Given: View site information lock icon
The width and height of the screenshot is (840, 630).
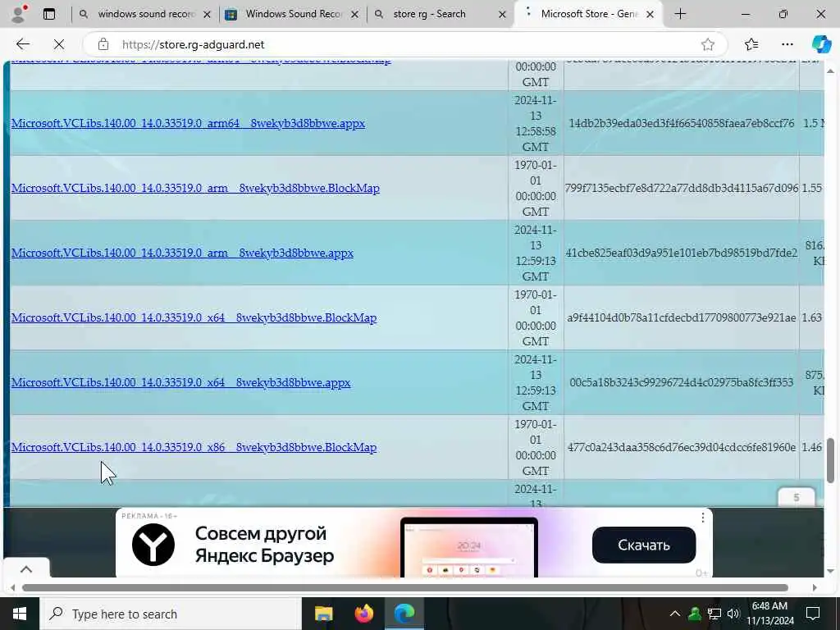Looking at the screenshot, I should pyautogui.click(x=103, y=44).
